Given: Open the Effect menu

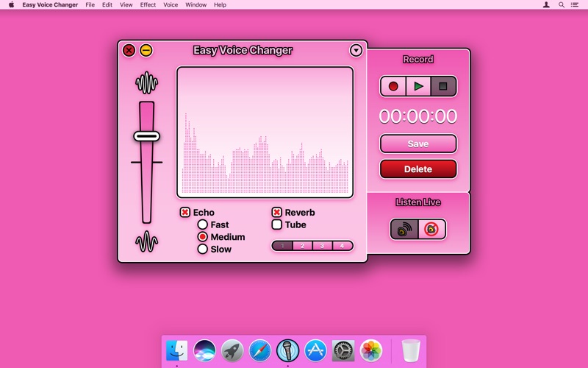Looking at the screenshot, I should 148,4.
